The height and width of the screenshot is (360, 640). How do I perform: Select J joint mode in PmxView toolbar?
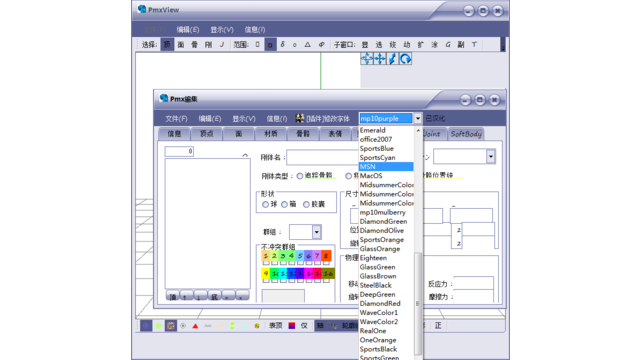[222, 44]
